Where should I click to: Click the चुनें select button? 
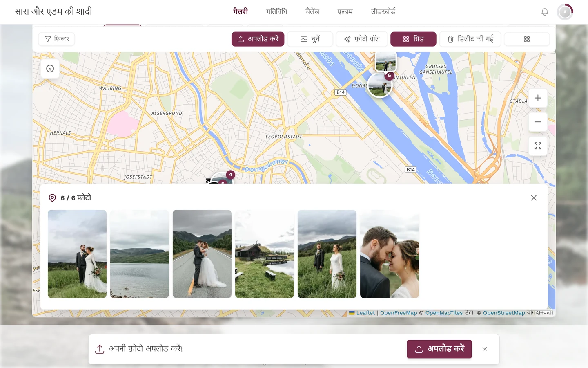310,39
